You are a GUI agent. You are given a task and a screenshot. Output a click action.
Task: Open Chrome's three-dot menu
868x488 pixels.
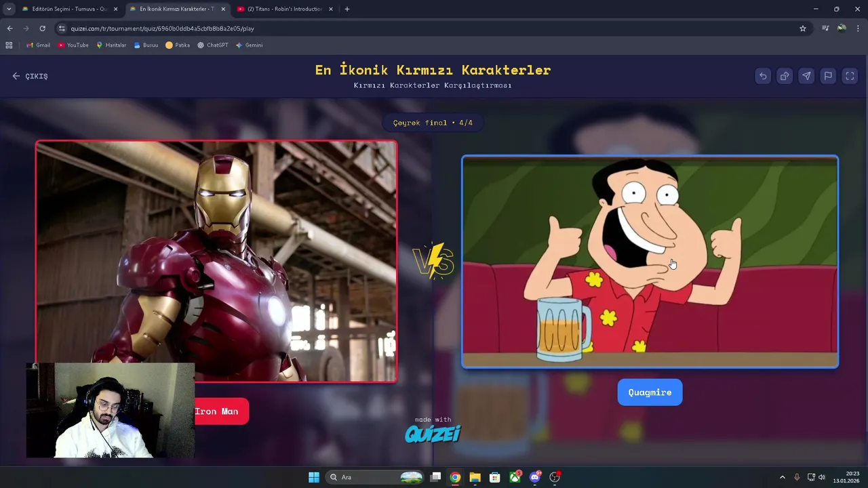click(x=859, y=28)
